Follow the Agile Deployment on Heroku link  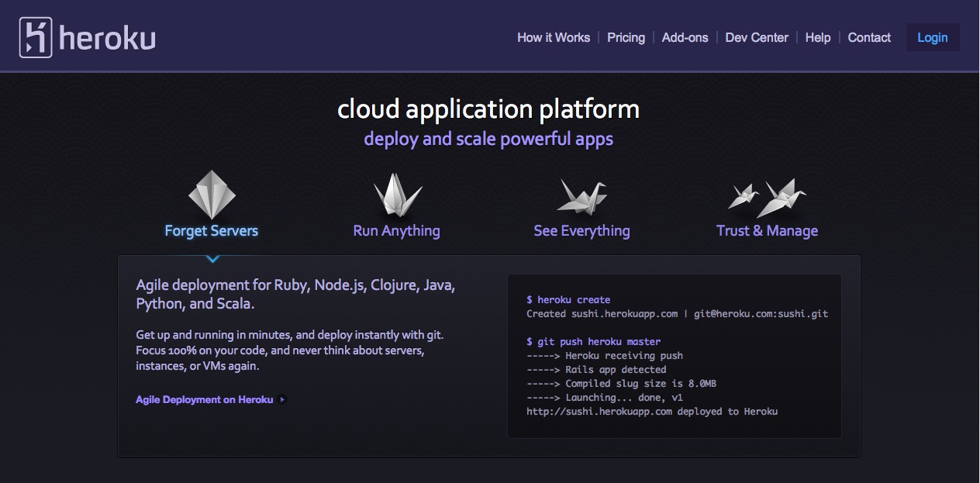205,400
